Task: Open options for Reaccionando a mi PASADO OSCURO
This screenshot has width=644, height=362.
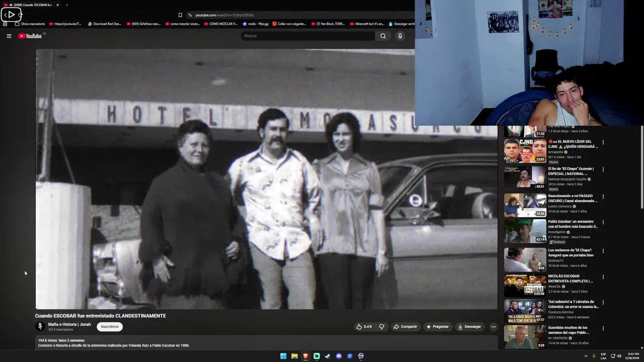Action: point(603,197)
